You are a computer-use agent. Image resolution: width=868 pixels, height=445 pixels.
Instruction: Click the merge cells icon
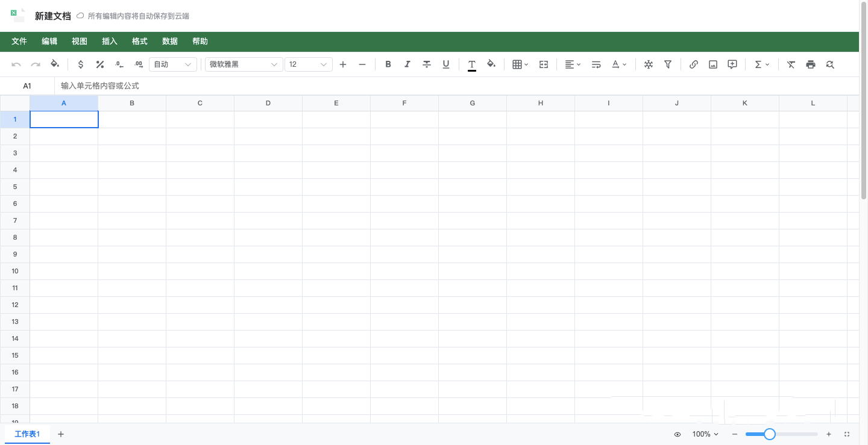[544, 64]
